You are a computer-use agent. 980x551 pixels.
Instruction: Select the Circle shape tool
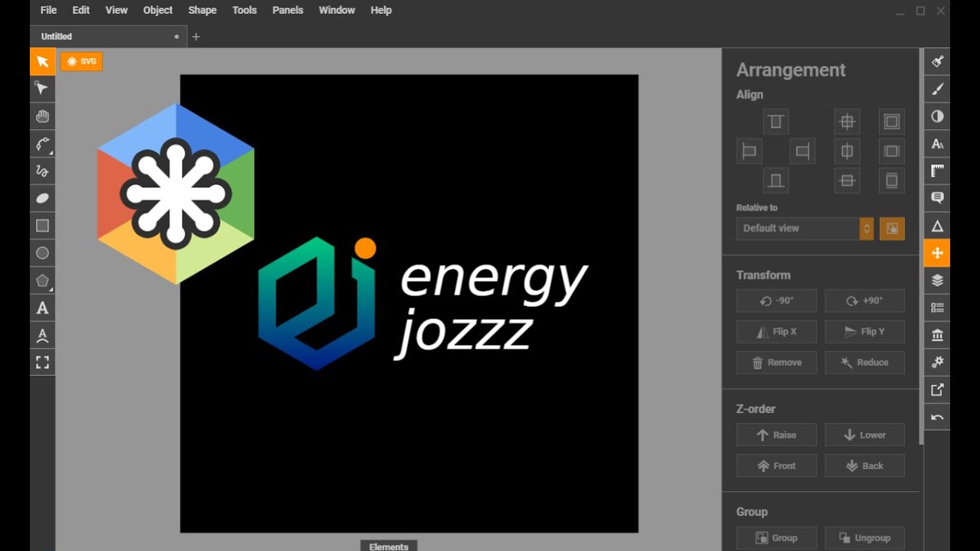point(43,253)
